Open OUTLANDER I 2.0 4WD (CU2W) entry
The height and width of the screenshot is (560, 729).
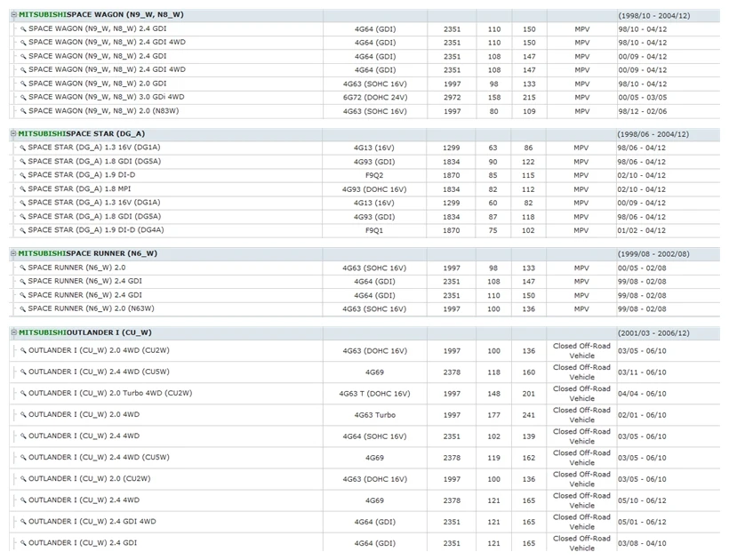99,350
